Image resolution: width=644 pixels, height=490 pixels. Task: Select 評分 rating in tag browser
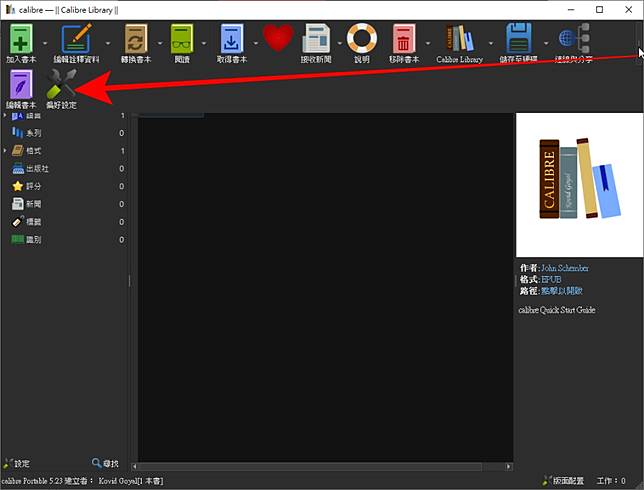point(34,186)
